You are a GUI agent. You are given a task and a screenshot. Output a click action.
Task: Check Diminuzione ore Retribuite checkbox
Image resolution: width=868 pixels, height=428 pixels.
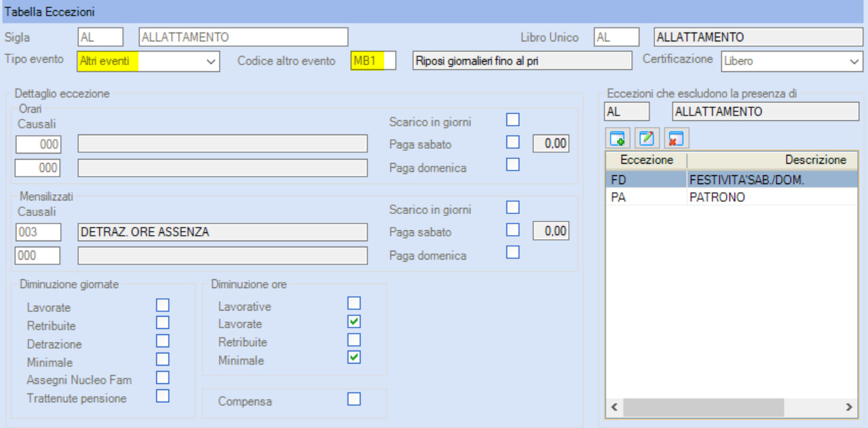tap(354, 340)
